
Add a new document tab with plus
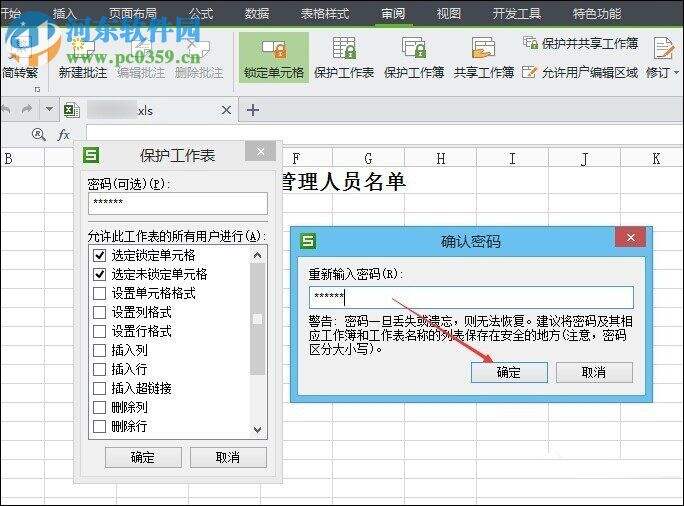[253, 110]
